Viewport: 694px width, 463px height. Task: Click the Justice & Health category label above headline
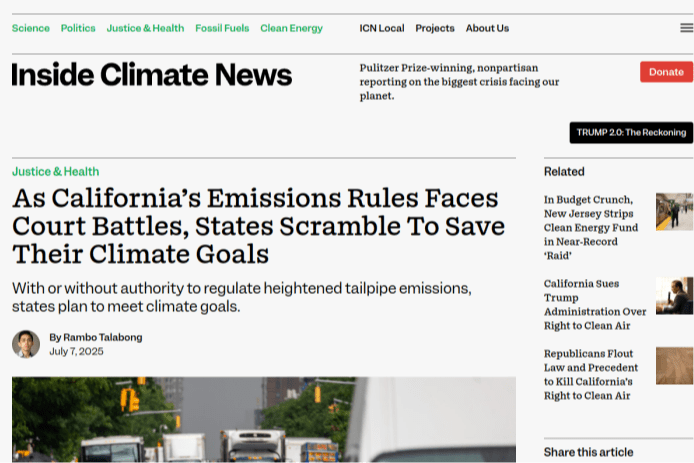(x=55, y=171)
